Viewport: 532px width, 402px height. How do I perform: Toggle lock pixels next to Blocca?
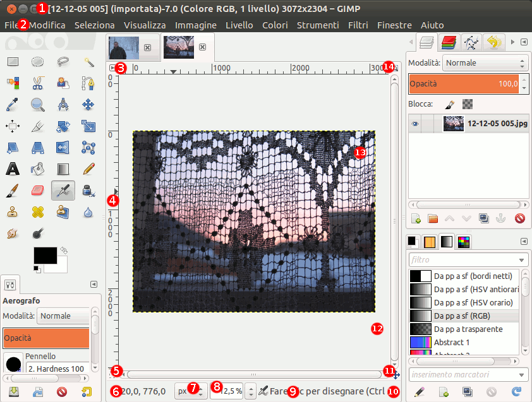click(x=449, y=103)
